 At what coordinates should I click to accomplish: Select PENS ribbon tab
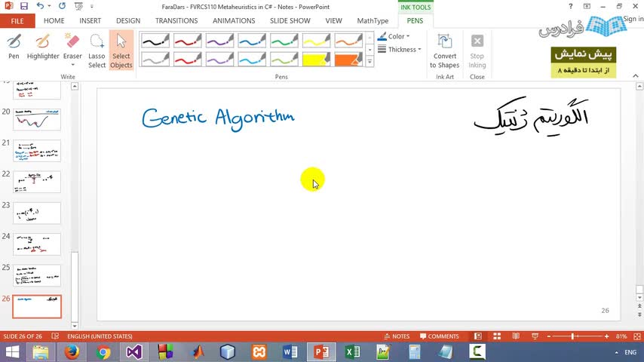(415, 21)
